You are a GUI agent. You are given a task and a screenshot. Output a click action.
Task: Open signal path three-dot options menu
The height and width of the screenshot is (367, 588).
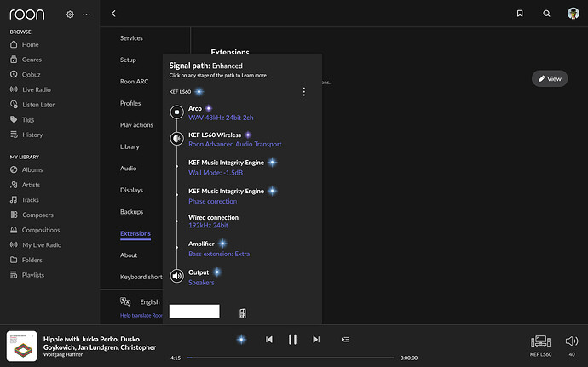[303, 92]
